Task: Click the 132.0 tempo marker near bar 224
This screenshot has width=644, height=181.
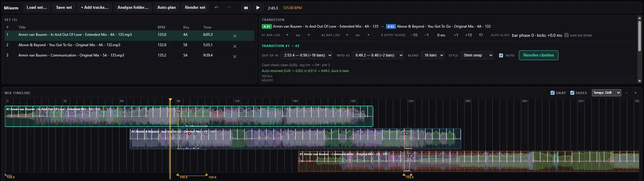Action: click(410, 177)
